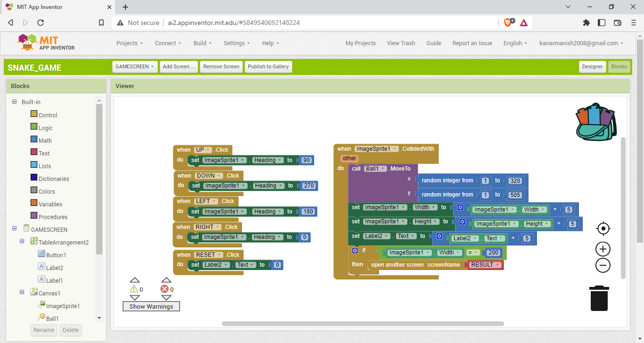Click the gear on the Width addition block
Viewport: 644px width, 343px height.
(460, 207)
